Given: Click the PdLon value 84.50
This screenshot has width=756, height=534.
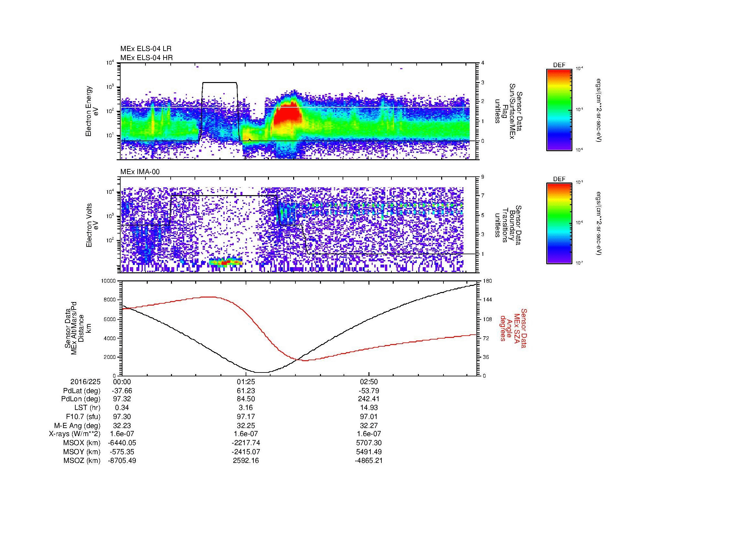Looking at the screenshot, I should click(x=246, y=399).
